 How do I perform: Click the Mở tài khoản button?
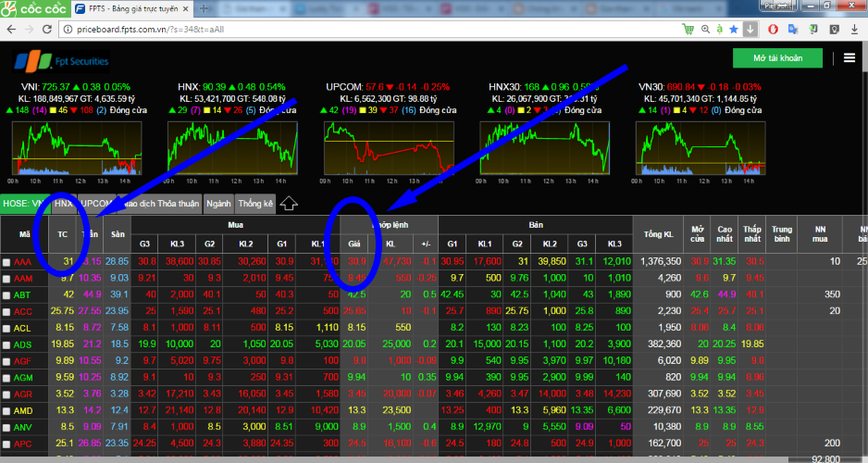click(x=777, y=57)
